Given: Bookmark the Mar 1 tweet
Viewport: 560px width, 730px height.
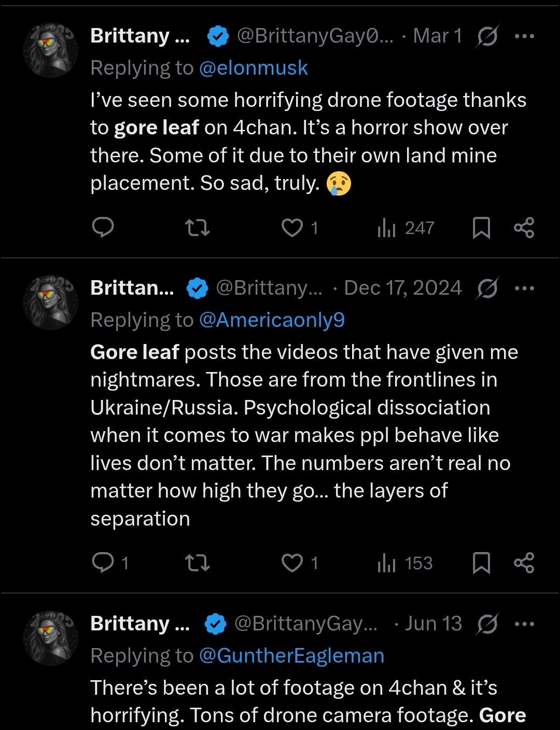Looking at the screenshot, I should click(x=481, y=228).
